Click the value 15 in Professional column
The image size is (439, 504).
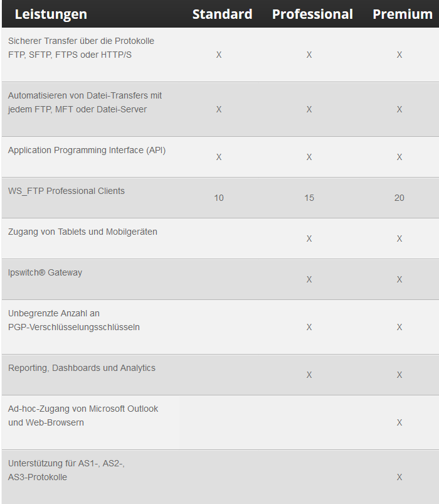(x=309, y=198)
